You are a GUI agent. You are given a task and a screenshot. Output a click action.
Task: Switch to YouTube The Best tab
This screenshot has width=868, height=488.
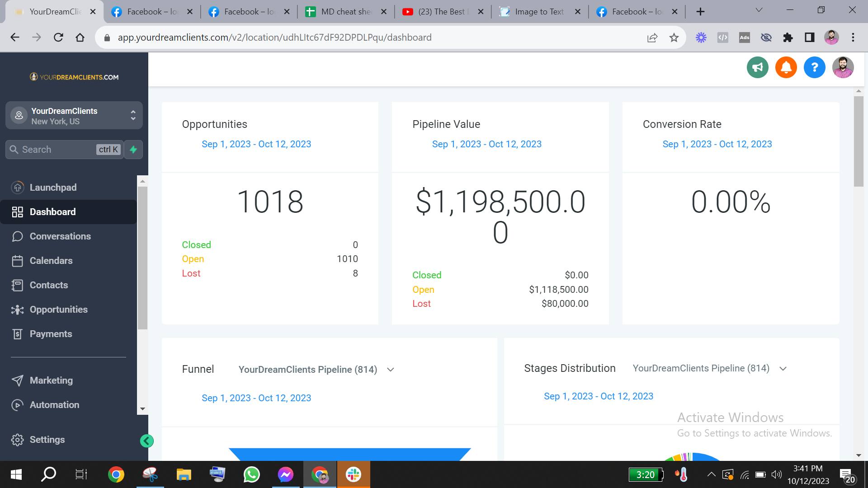click(443, 12)
